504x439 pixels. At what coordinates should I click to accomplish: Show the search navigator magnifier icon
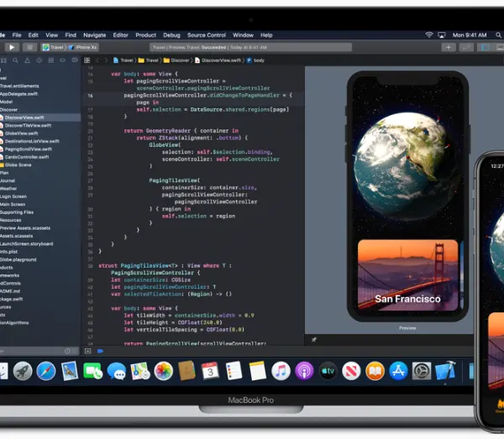(15, 60)
